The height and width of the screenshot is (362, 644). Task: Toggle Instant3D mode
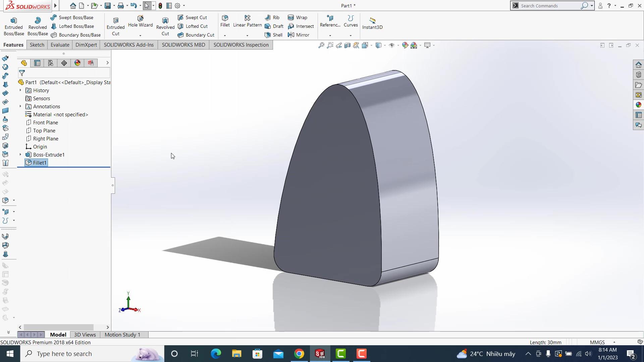click(x=372, y=23)
